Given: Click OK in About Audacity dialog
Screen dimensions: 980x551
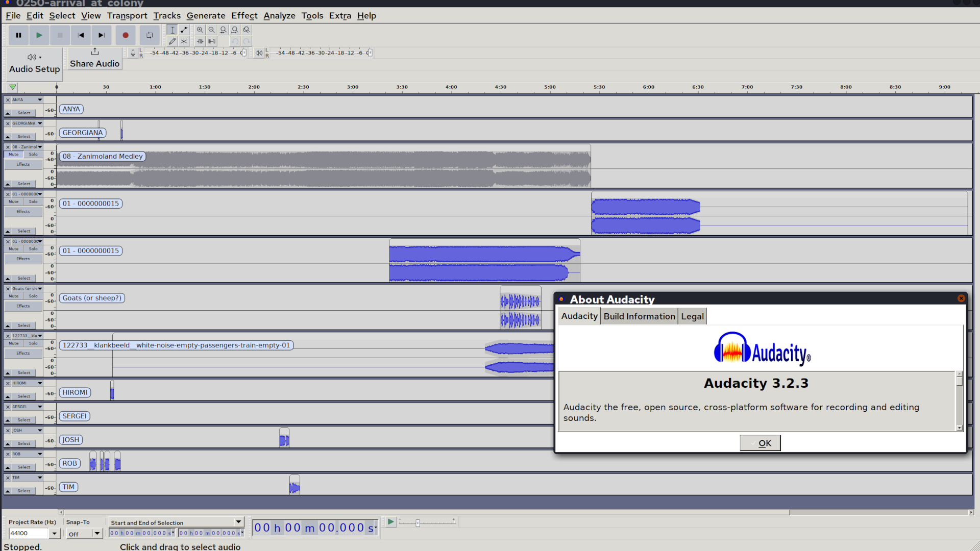Looking at the screenshot, I should tap(760, 443).
